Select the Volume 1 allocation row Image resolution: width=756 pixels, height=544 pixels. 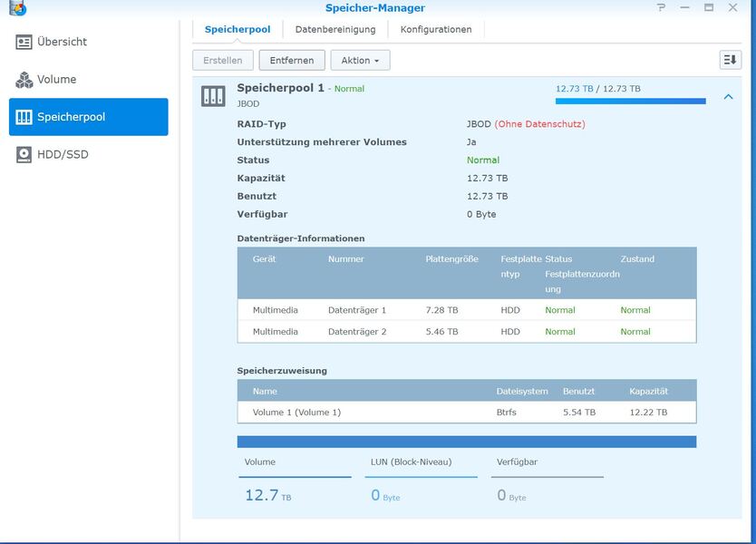pos(467,413)
